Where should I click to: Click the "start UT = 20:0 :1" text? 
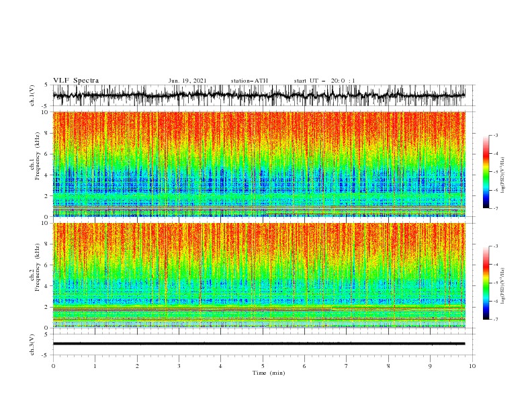coord(324,81)
